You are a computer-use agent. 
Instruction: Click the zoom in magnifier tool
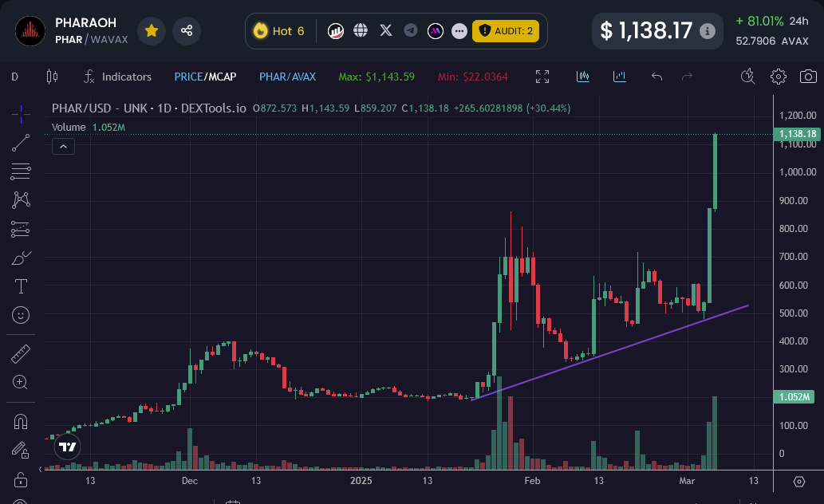coord(21,382)
